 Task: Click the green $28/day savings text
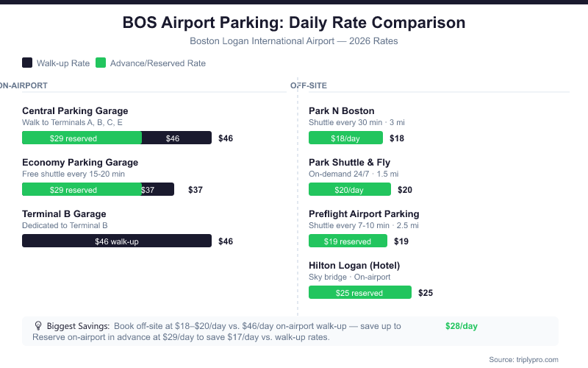pos(462,325)
